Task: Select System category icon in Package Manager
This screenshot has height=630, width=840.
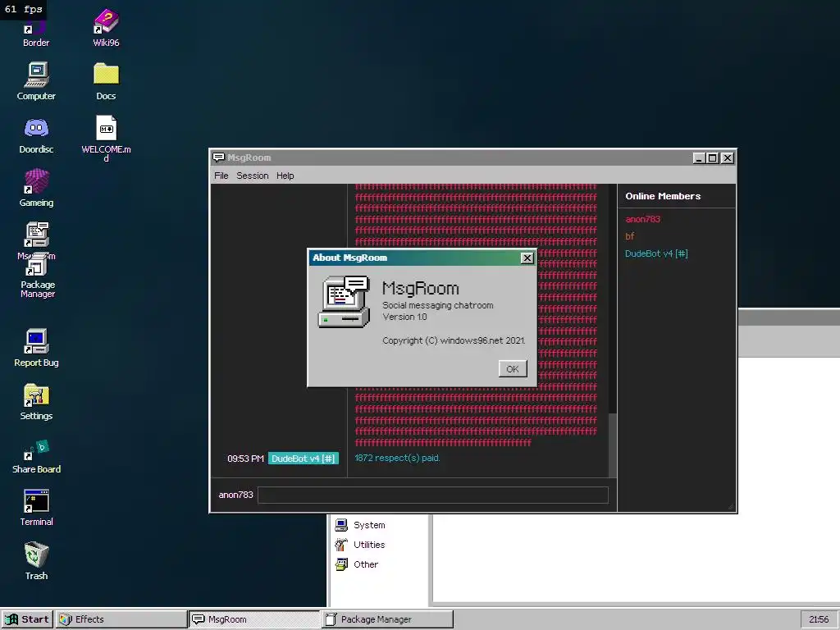Action: point(341,524)
